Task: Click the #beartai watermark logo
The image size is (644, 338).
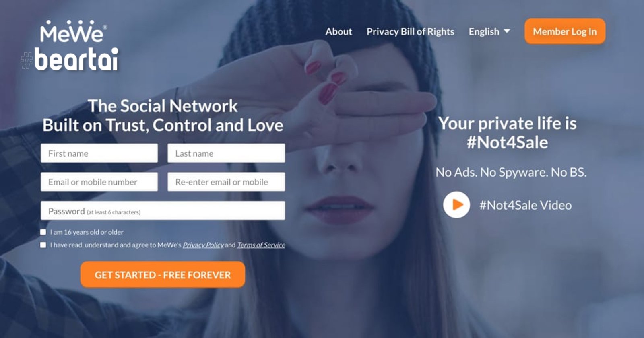Action: pos(70,60)
